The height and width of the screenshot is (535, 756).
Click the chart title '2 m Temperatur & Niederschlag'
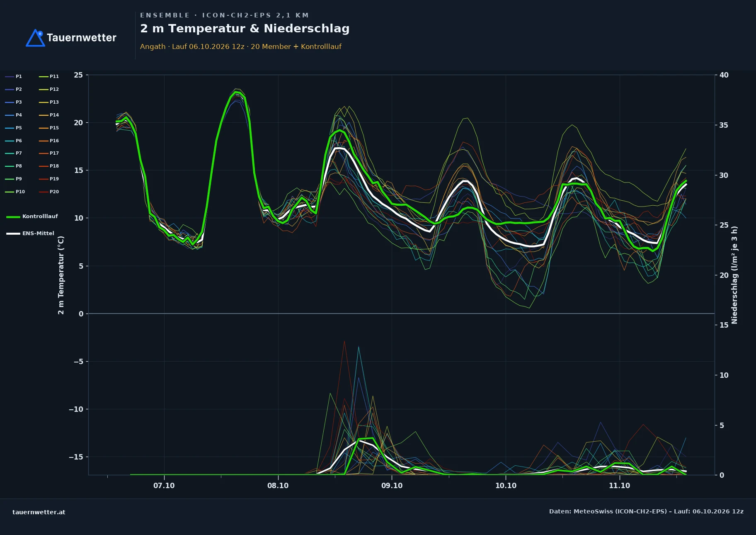pos(245,29)
